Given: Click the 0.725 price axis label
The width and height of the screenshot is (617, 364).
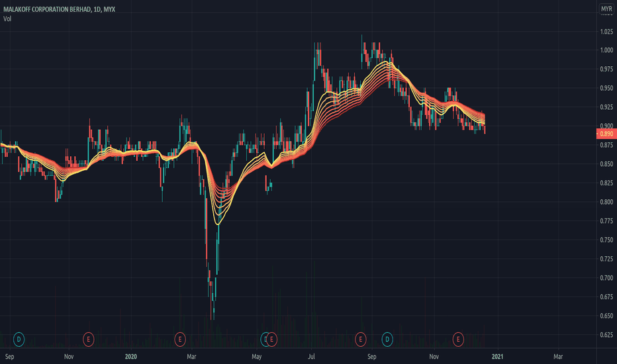Looking at the screenshot, I should pyautogui.click(x=606, y=259).
